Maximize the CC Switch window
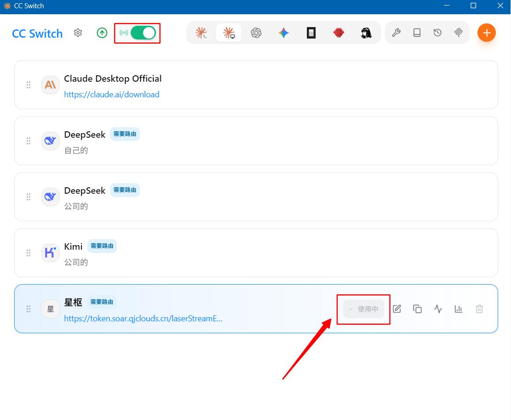 [473, 6]
